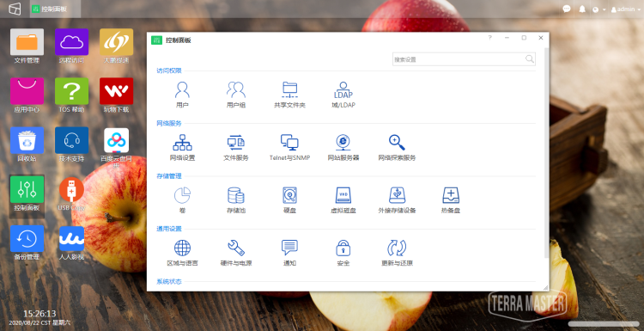Open the chat messages icon in top bar
Screen dimensions: 644x331
[567, 9]
